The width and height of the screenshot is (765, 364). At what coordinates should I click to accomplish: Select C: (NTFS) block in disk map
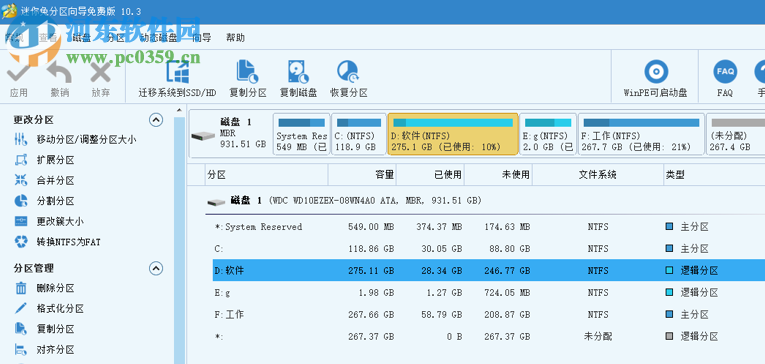click(359, 134)
